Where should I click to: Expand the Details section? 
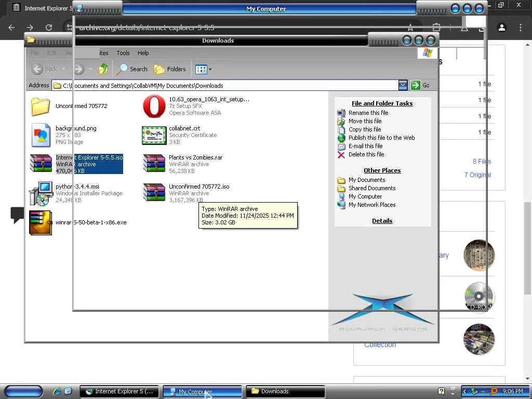click(382, 221)
